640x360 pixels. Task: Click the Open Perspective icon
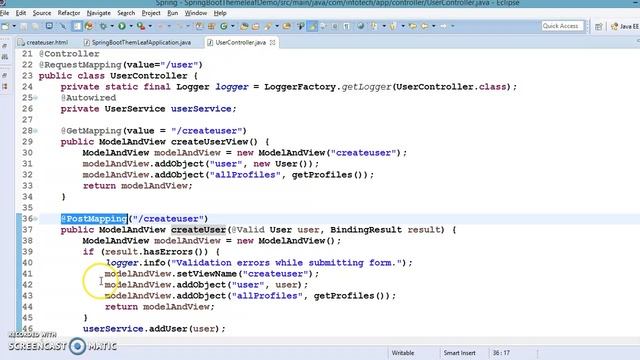598,27
